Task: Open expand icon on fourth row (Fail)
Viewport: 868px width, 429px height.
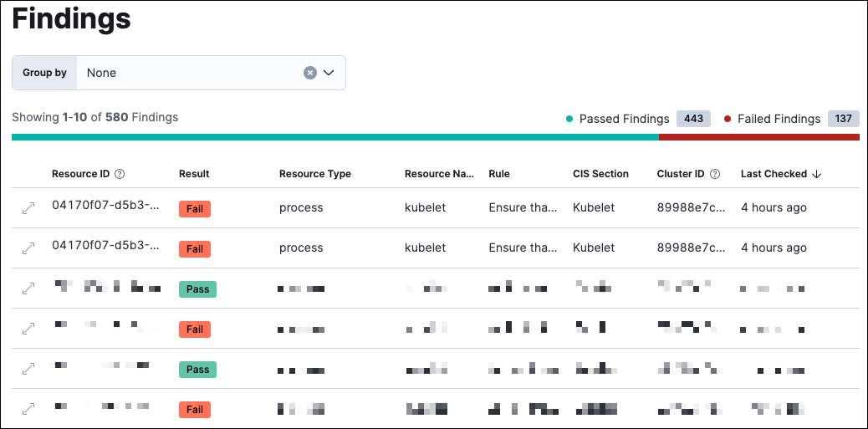Action: [x=28, y=329]
